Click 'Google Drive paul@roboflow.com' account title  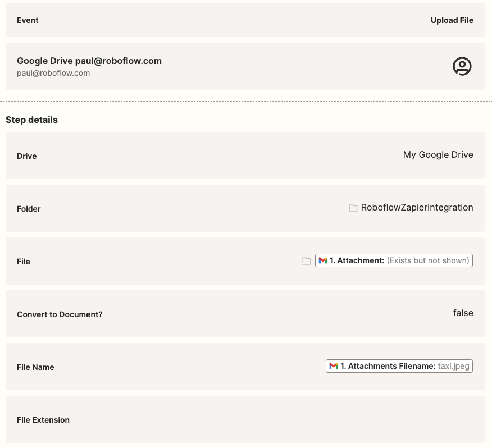(89, 61)
